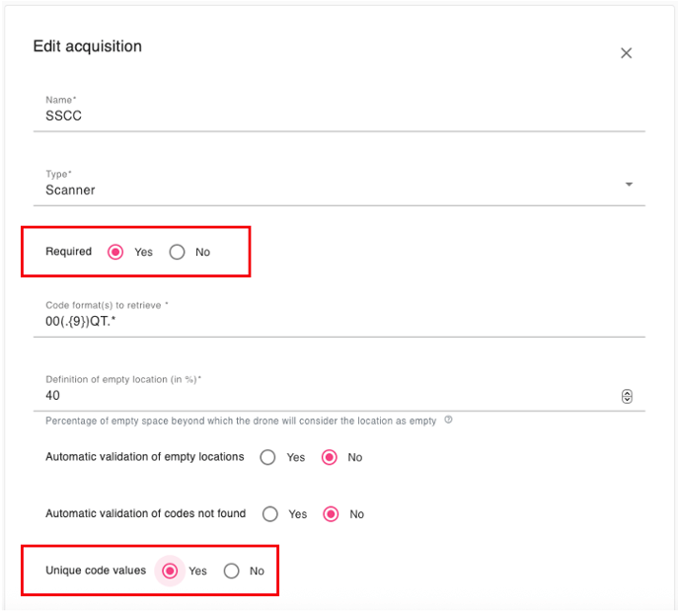
Task: Select No for automatic validation of codes not found
Action: pyautogui.click(x=332, y=513)
